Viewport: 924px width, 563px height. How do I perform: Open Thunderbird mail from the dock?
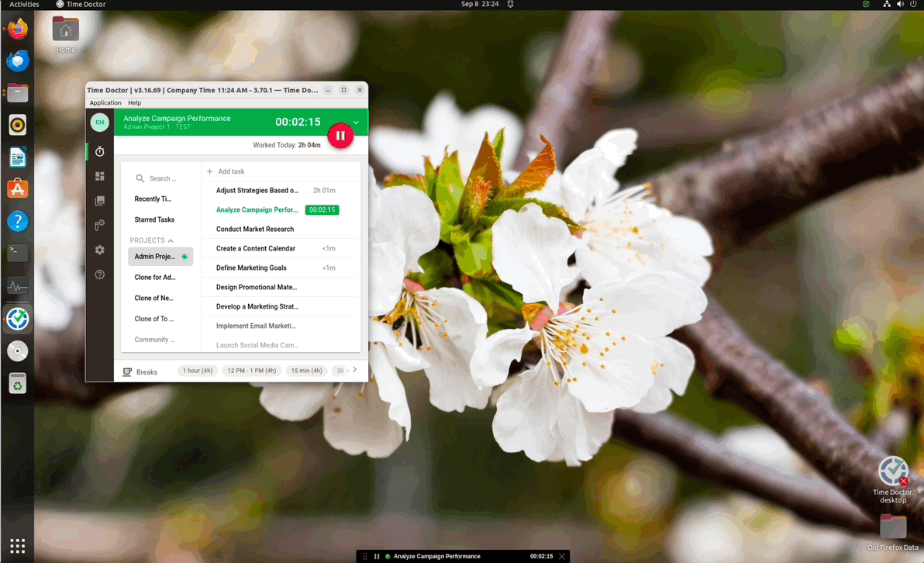pyautogui.click(x=18, y=60)
